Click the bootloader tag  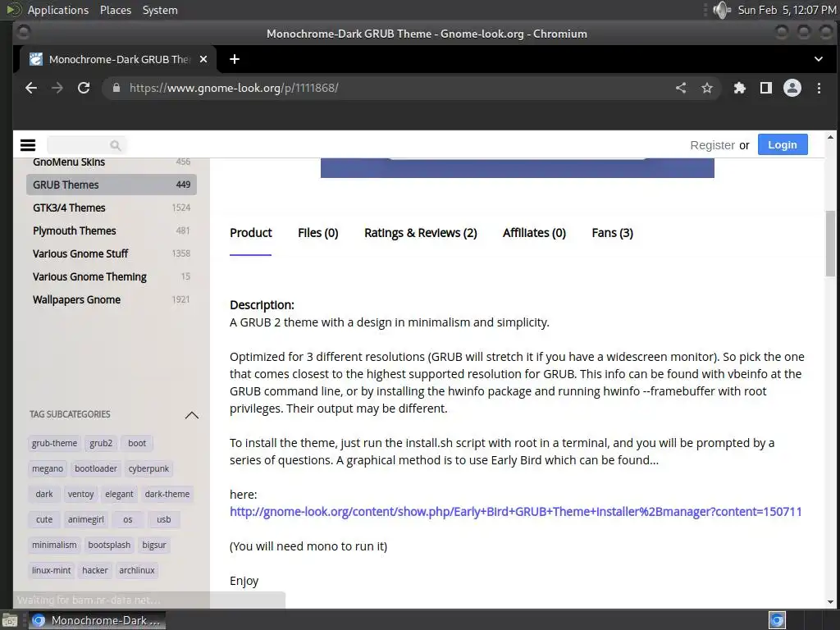click(96, 468)
